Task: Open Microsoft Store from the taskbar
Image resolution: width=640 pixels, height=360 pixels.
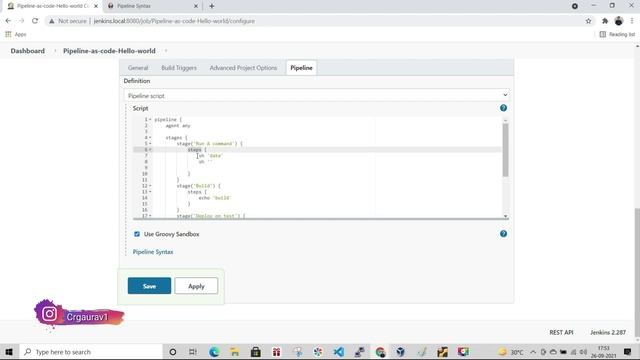Action: click(256, 352)
